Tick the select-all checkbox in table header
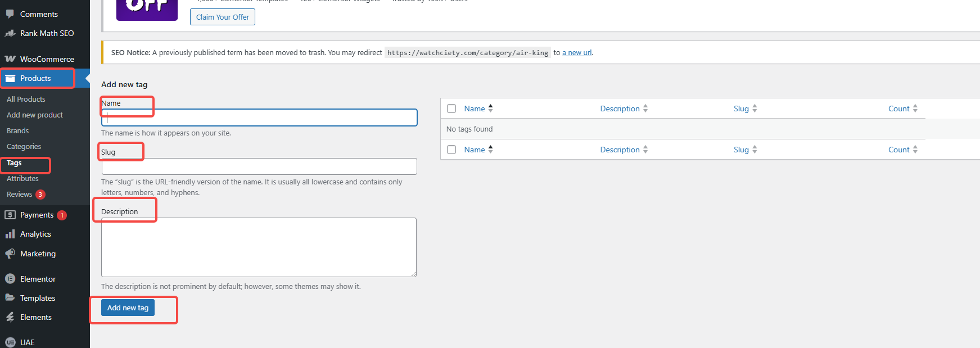The width and height of the screenshot is (980, 348). [451, 109]
